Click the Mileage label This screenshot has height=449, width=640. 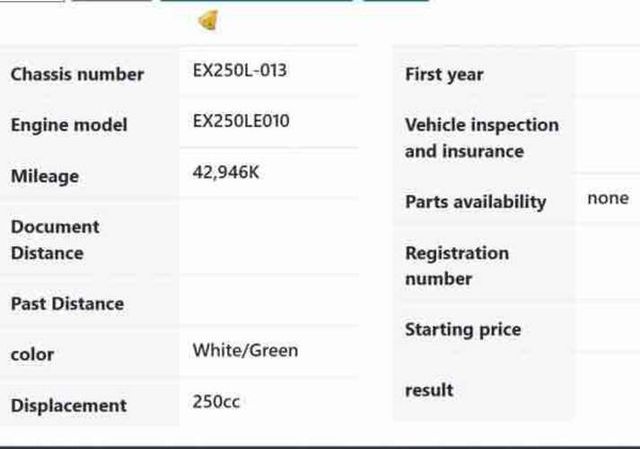coord(45,176)
